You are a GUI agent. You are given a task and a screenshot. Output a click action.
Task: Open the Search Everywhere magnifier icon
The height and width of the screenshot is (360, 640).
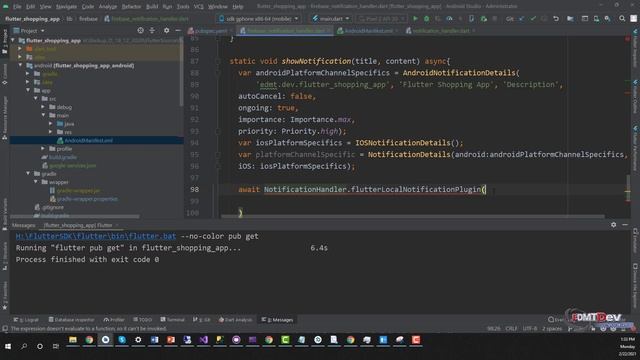(x=622, y=19)
